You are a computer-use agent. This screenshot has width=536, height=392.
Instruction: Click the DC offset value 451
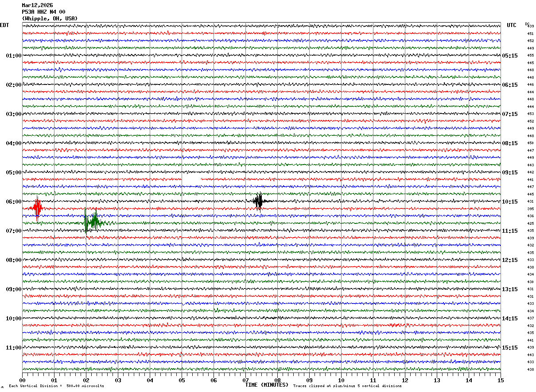click(530, 34)
